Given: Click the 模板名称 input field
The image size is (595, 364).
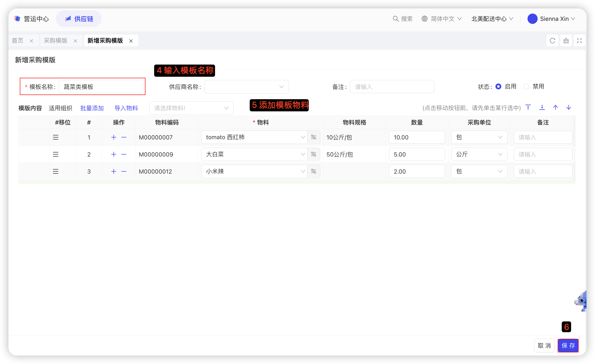Looking at the screenshot, I should pyautogui.click(x=101, y=87).
